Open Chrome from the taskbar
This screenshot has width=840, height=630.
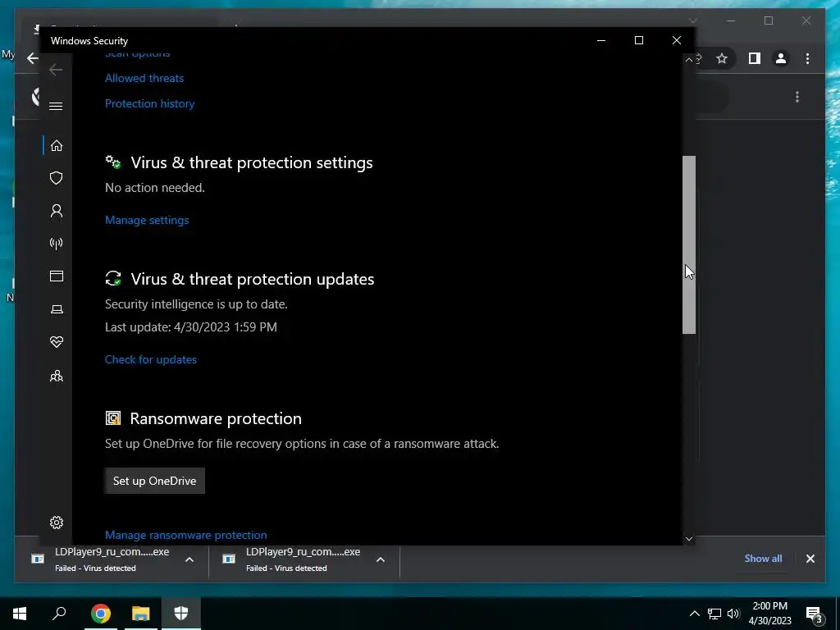pos(100,614)
